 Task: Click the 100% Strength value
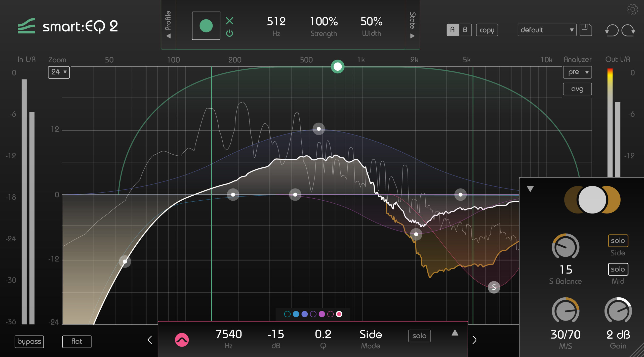pos(324,22)
